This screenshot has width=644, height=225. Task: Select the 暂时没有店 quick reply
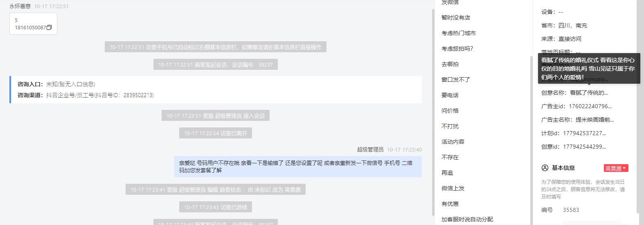455,18
